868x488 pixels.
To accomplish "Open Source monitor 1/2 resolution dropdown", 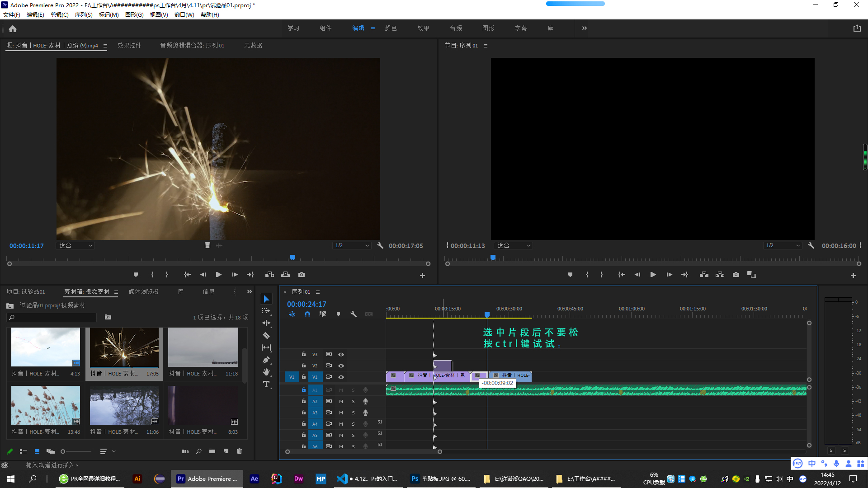I will pyautogui.click(x=352, y=245).
